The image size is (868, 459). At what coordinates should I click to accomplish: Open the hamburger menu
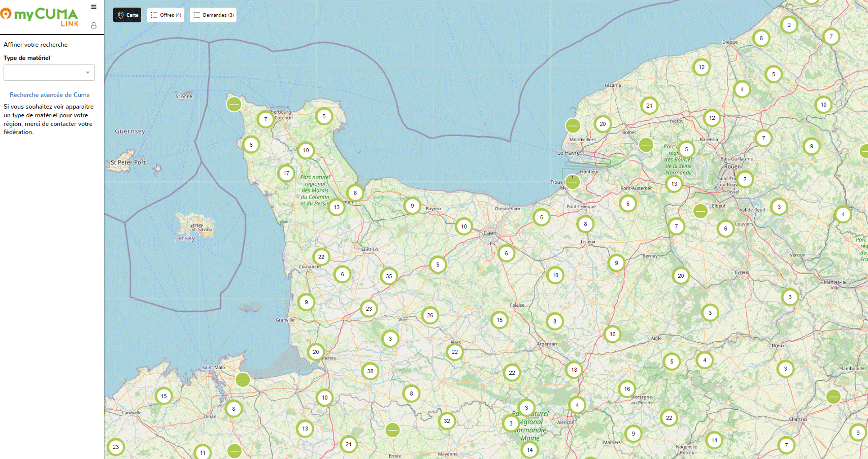[x=93, y=7]
